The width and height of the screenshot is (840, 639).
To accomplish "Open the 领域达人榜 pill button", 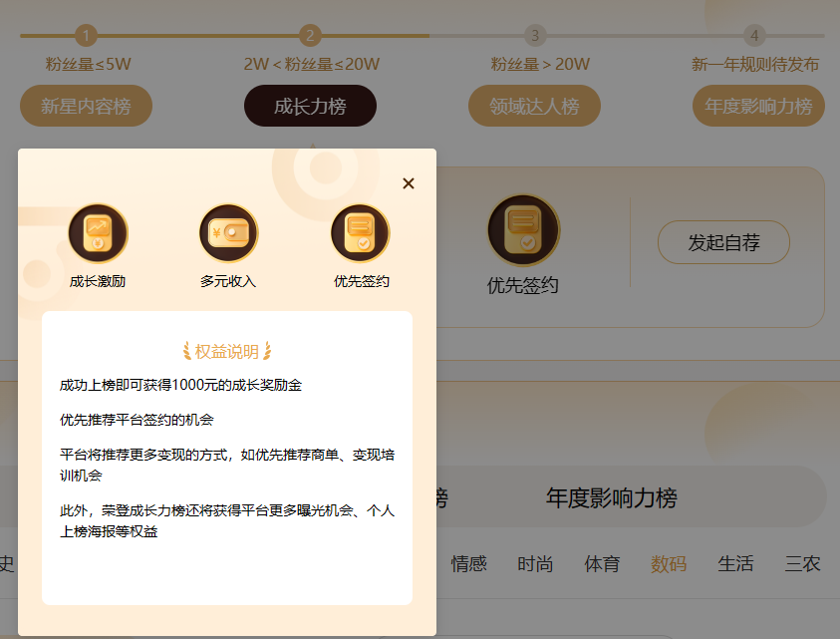I will [534, 106].
